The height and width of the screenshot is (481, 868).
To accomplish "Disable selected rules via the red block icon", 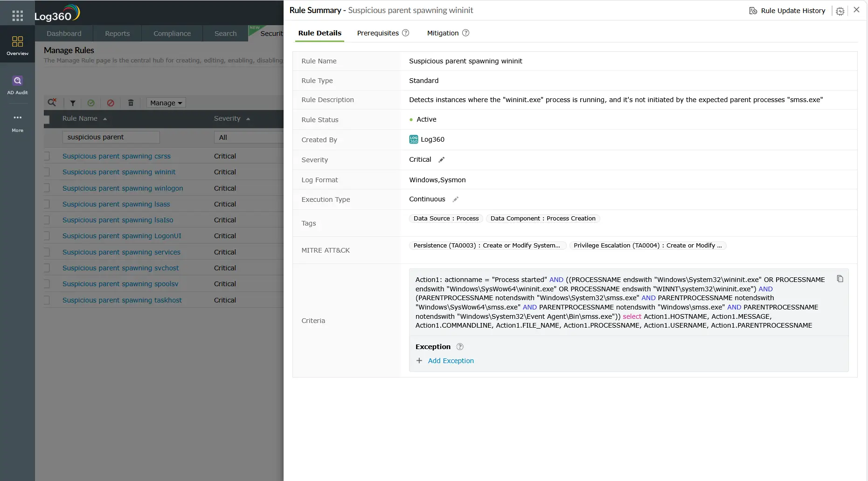I will tap(111, 103).
